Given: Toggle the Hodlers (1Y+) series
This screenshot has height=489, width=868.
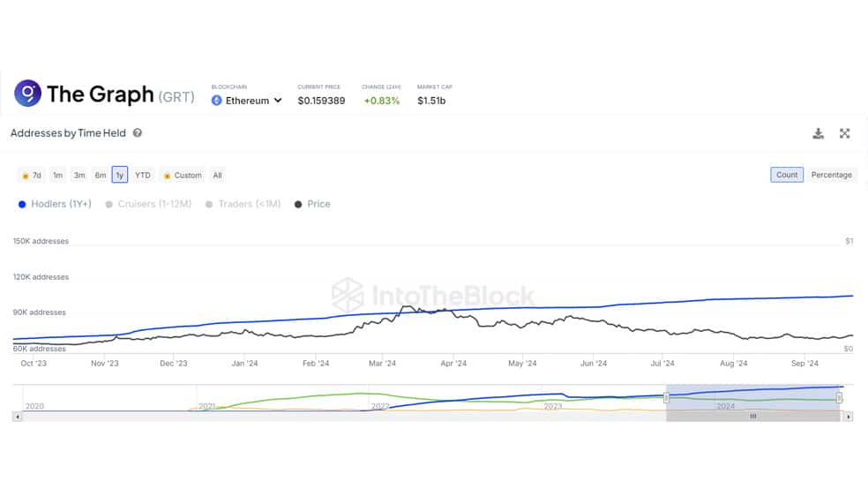Looking at the screenshot, I should [55, 204].
